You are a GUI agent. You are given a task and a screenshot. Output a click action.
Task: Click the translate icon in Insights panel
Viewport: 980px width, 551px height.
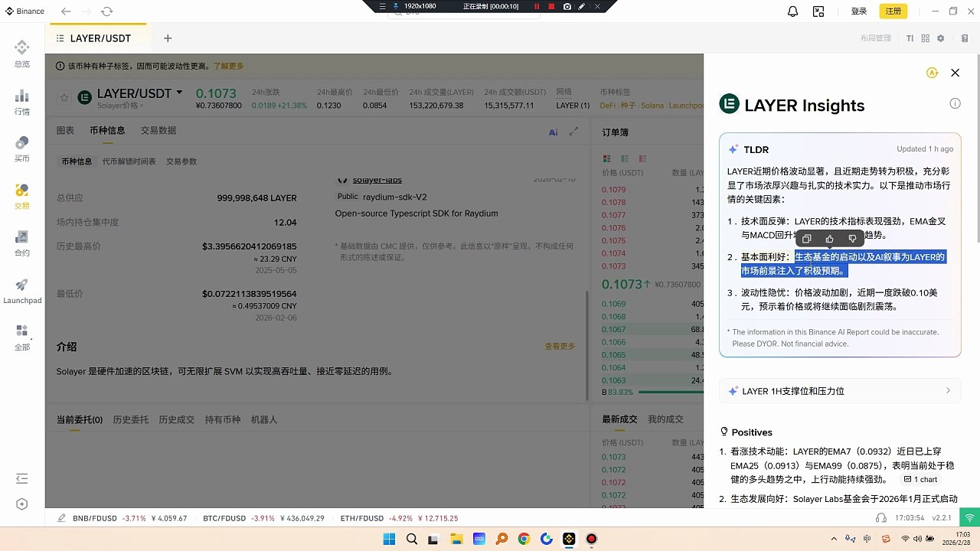tap(932, 73)
